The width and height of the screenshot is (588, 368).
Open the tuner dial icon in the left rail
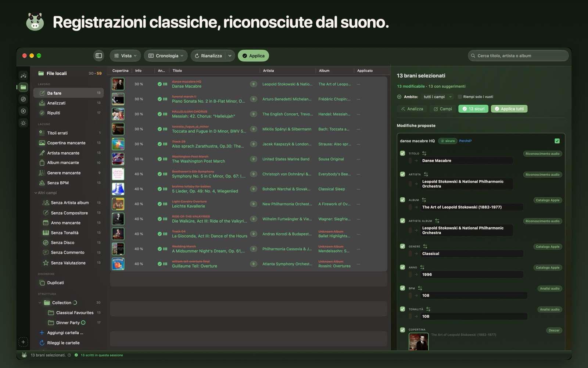click(23, 123)
